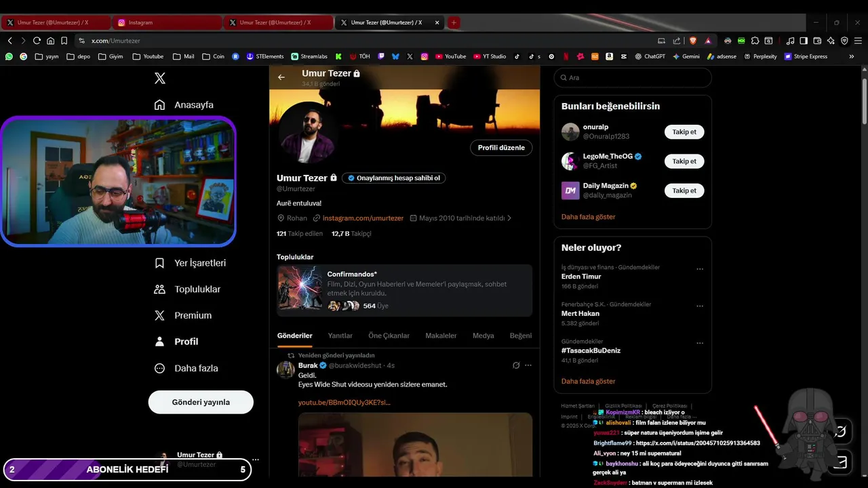This screenshot has height=488, width=868.
Task: Open the X logo home icon
Action: (160, 78)
